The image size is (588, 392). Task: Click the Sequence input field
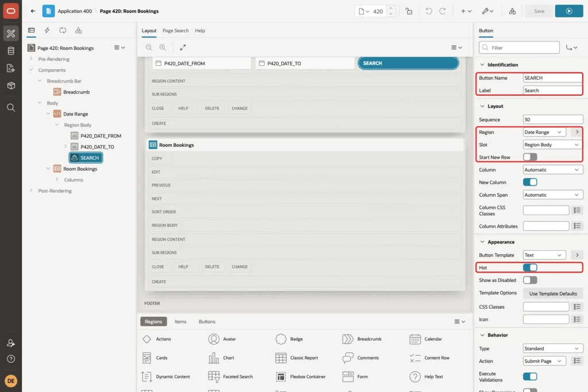click(x=553, y=119)
